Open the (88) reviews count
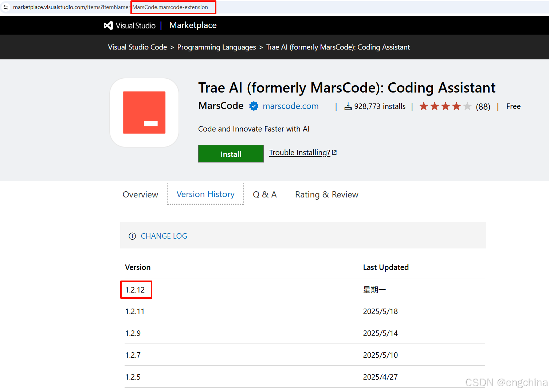The width and height of the screenshot is (549, 392). (483, 107)
